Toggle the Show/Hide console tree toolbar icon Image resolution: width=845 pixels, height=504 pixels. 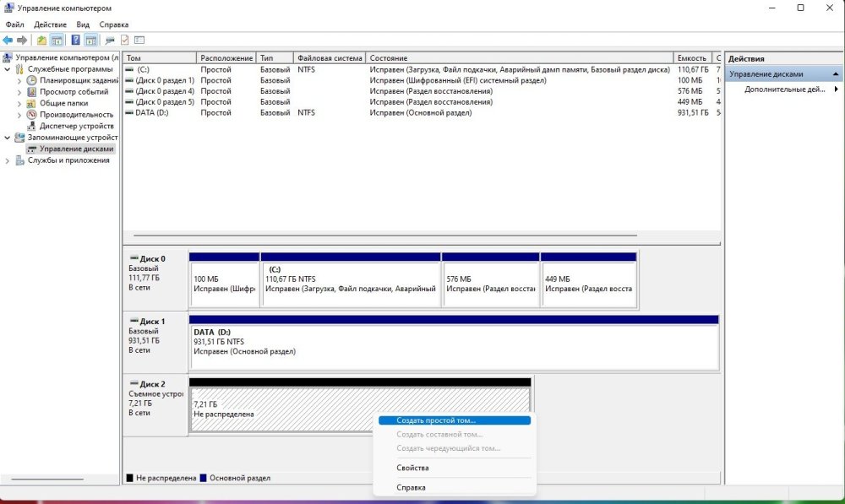coord(57,40)
